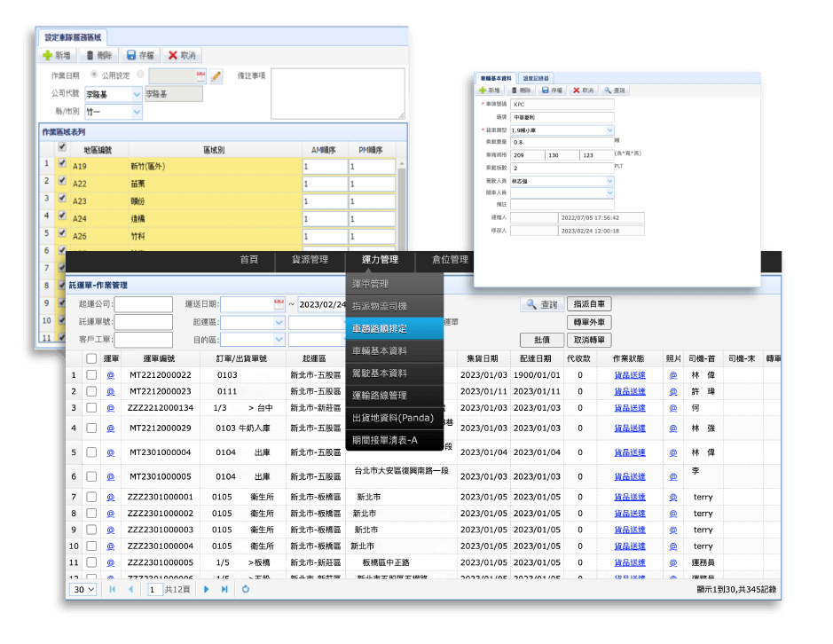Image resolution: width=833 pixels, height=644 pixels.
Task: Open the calendar picker for 作業日期
Action: pyautogui.click(x=201, y=76)
